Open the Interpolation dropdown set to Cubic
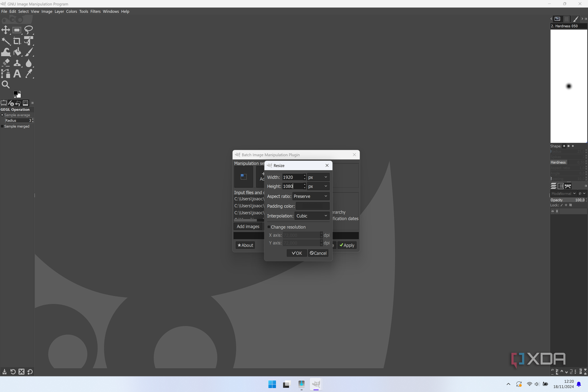588x392 pixels. [311, 216]
